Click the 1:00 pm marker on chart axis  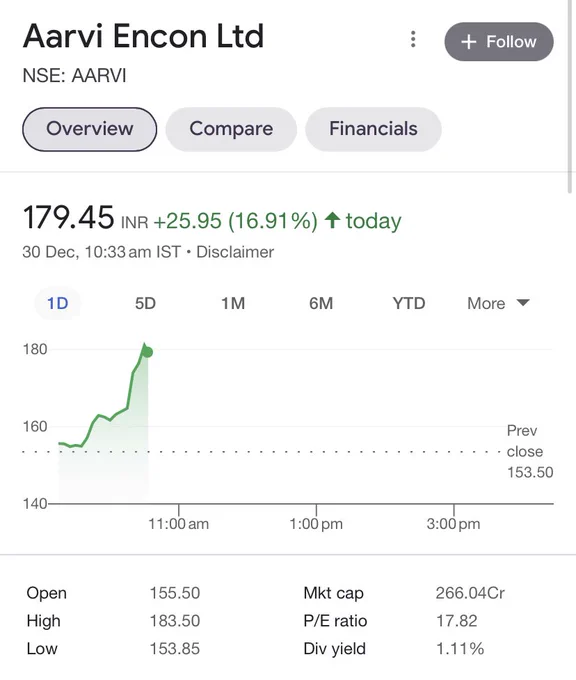(316, 523)
